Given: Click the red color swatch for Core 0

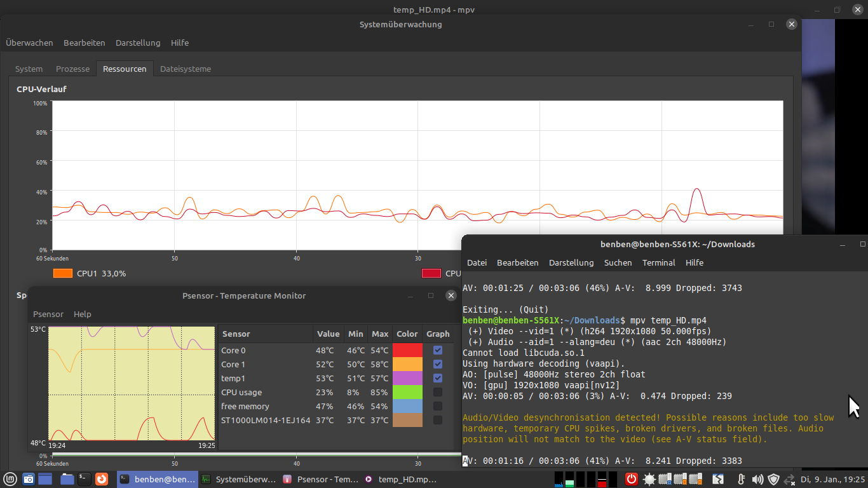Looking at the screenshot, I should [x=407, y=350].
